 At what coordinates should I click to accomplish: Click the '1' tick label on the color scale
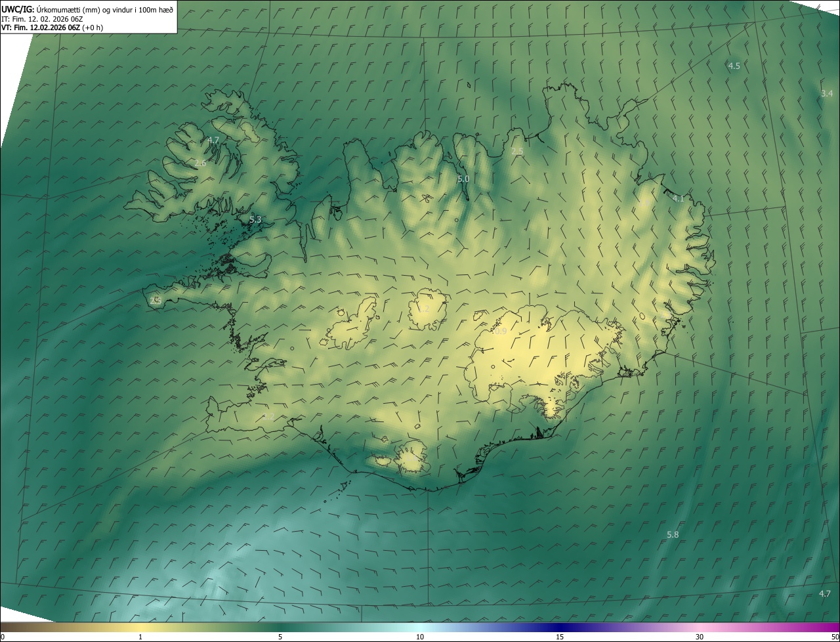click(140, 637)
